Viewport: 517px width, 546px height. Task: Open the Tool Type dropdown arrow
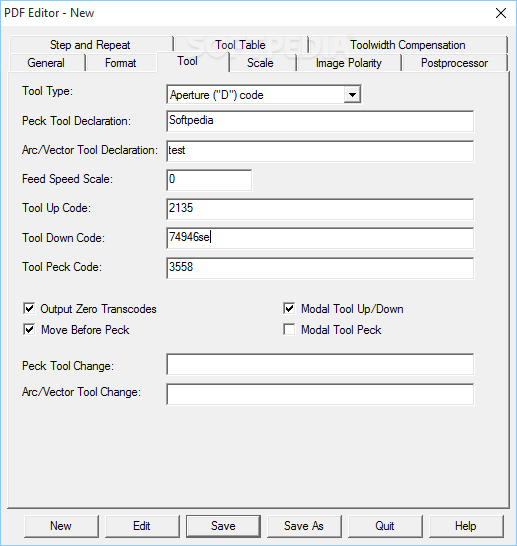pyautogui.click(x=352, y=95)
